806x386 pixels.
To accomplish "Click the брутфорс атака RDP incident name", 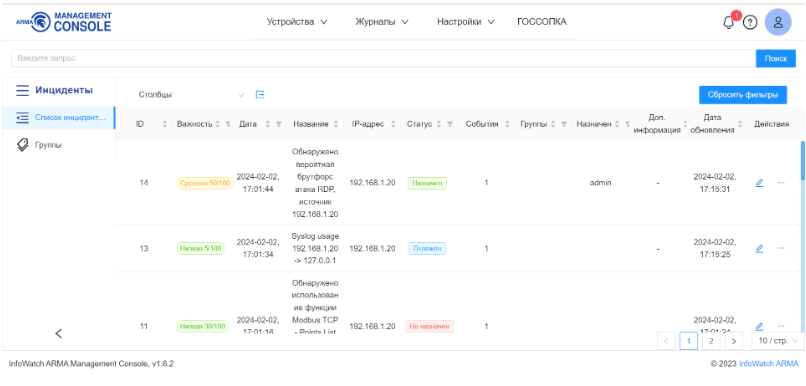I will [x=315, y=182].
